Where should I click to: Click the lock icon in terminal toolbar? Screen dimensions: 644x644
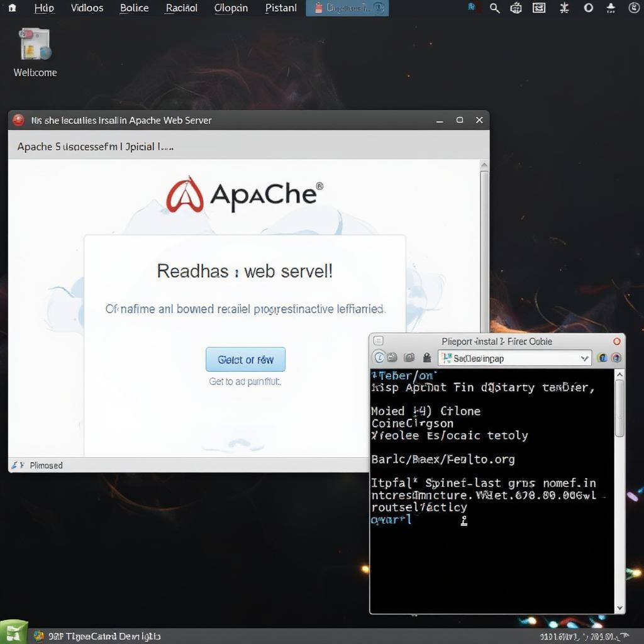[x=427, y=358]
